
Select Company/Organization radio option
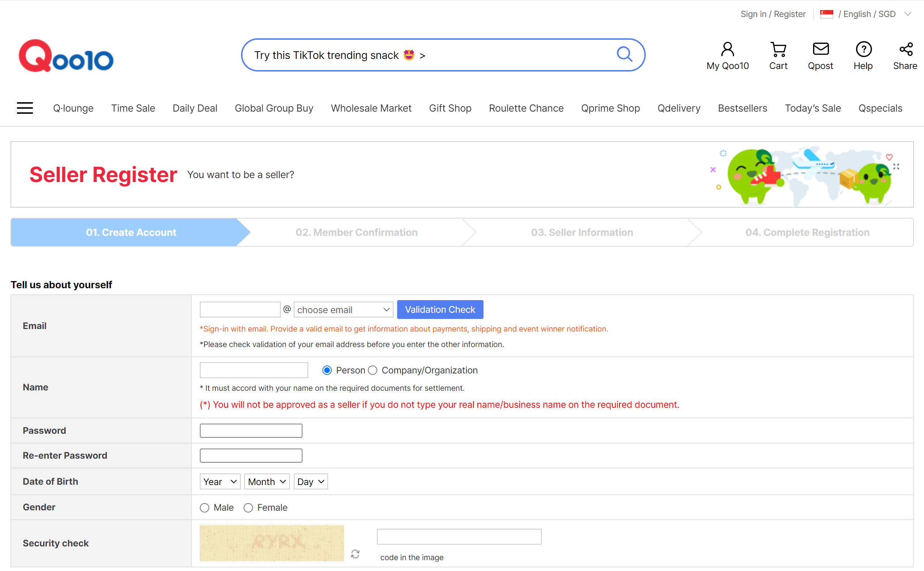(373, 370)
